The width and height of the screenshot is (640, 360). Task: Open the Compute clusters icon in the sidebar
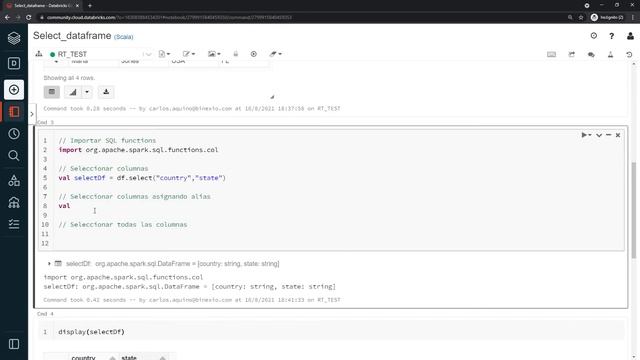pos(14,202)
